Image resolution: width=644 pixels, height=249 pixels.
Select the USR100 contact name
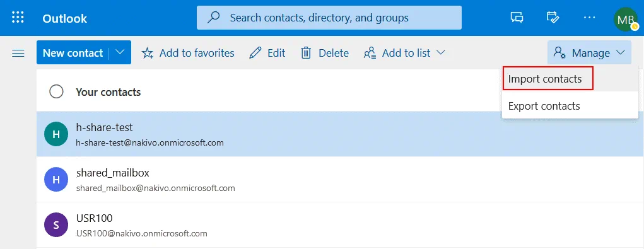(x=94, y=218)
